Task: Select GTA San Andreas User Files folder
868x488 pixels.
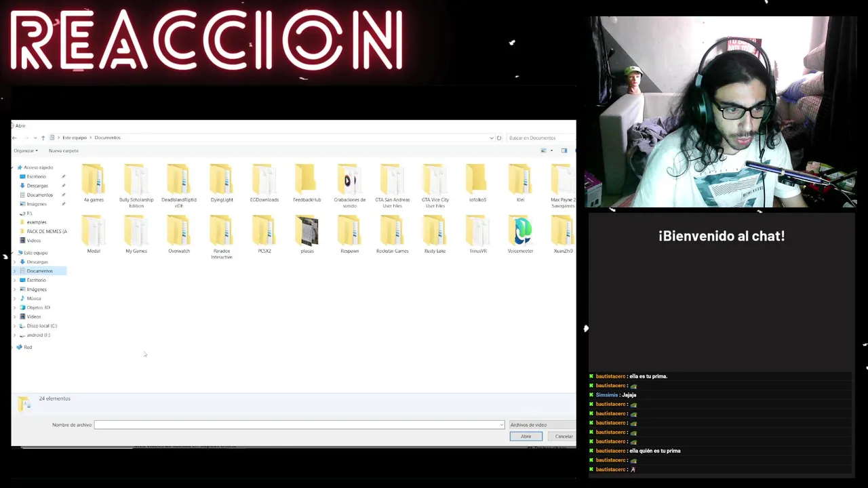Action: click(393, 186)
